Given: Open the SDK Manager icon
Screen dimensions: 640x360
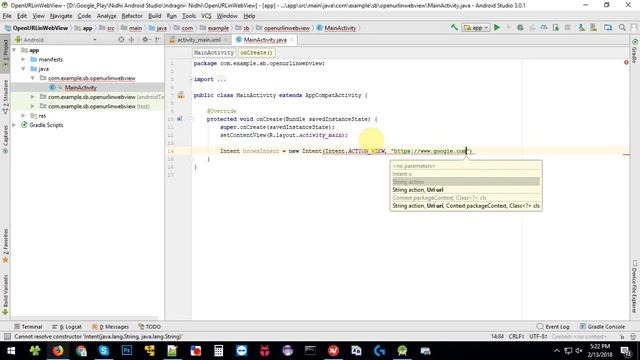Looking at the screenshot, I should click(593, 27).
